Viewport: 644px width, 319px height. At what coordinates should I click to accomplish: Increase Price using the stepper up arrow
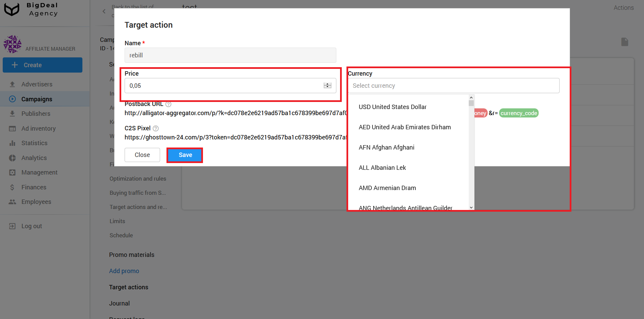click(327, 84)
